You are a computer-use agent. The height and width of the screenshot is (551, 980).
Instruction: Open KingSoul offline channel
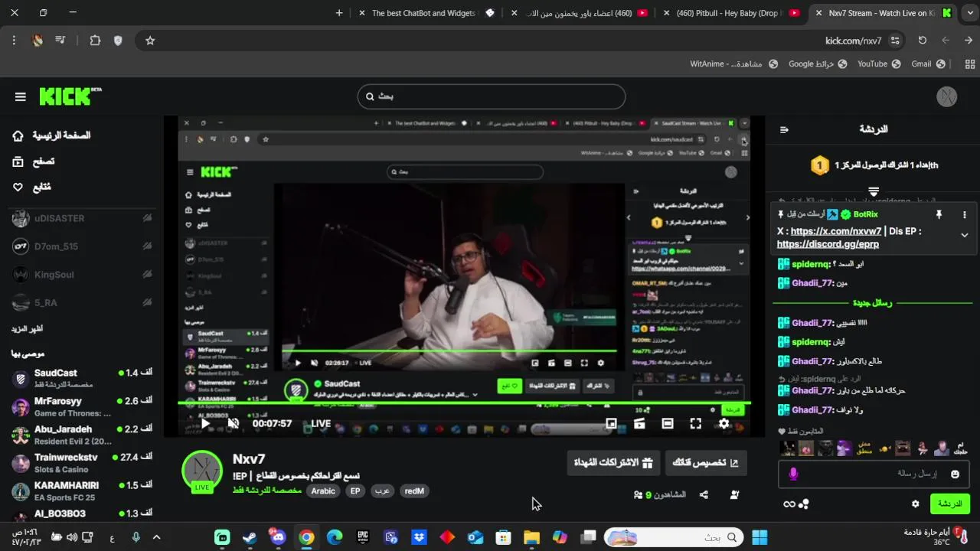click(81, 275)
